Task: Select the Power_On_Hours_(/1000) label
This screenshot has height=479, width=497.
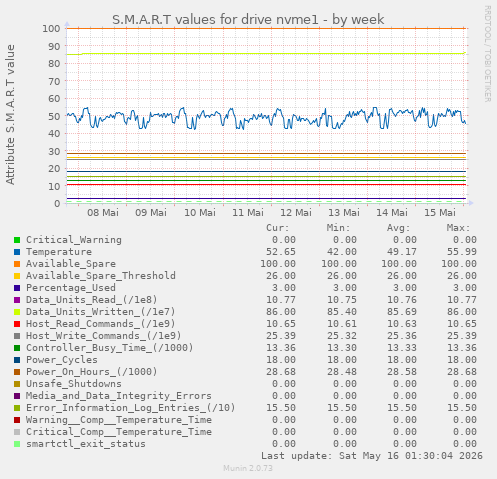Action: point(92,372)
